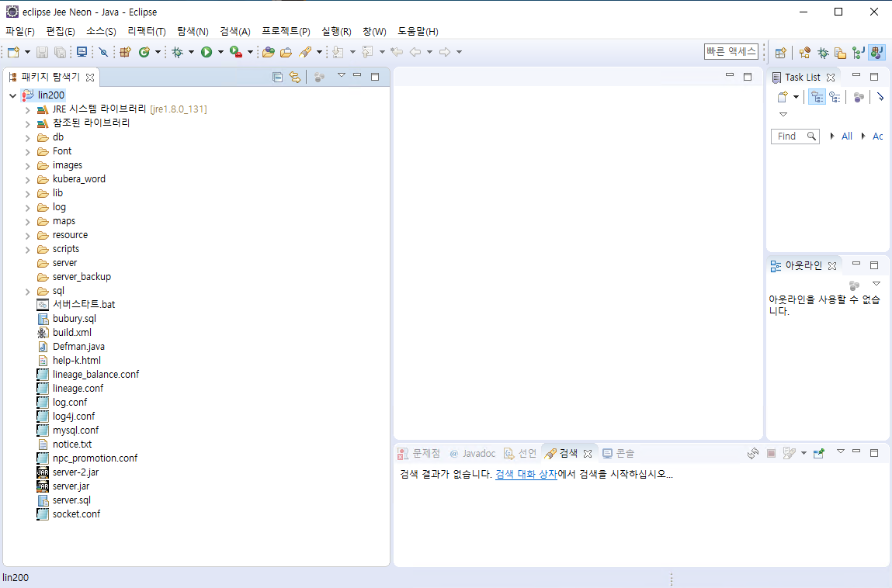Close the Task List tab
The width and height of the screenshot is (892, 588).
[831, 78]
